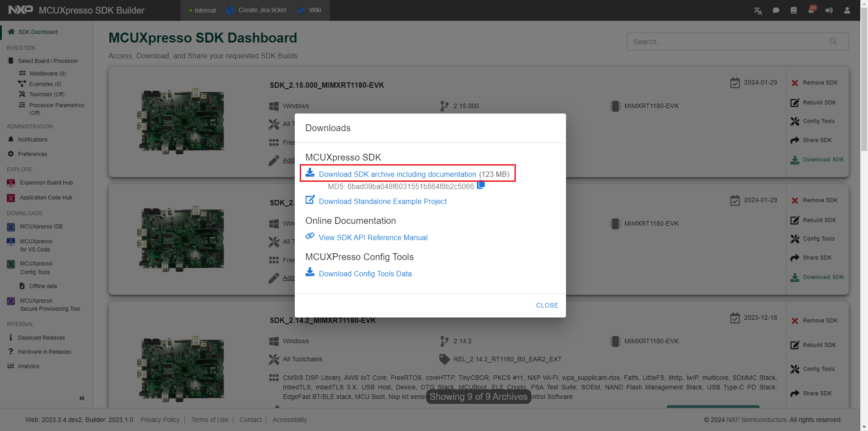This screenshot has width=868, height=431.
Task: Click the page vertical scrollbar
Action: tap(864, 90)
